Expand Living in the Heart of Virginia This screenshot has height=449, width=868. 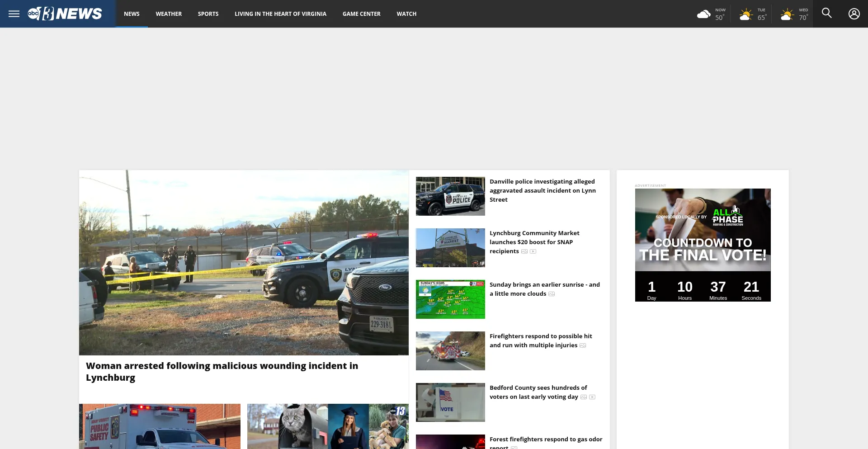[x=280, y=14]
